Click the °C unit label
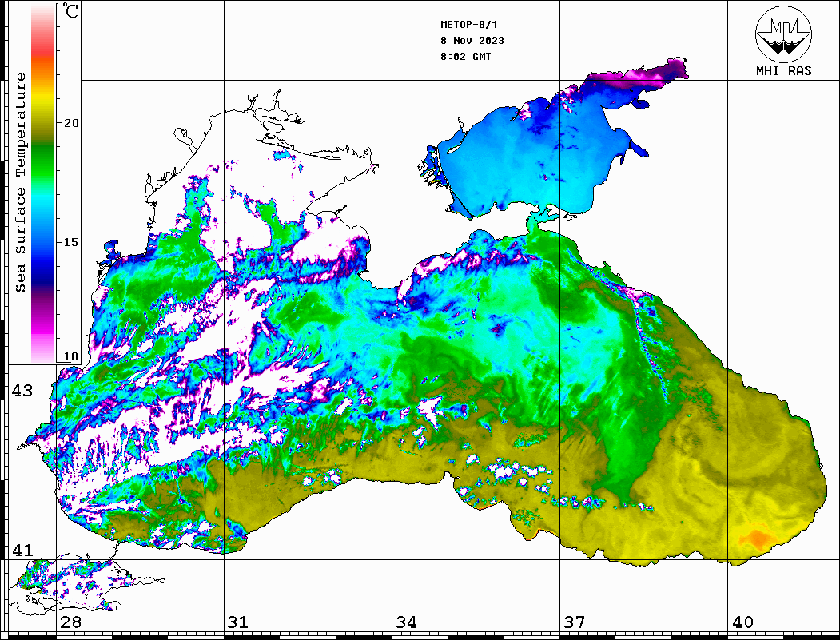The width and height of the screenshot is (840, 640). pos(70,10)
